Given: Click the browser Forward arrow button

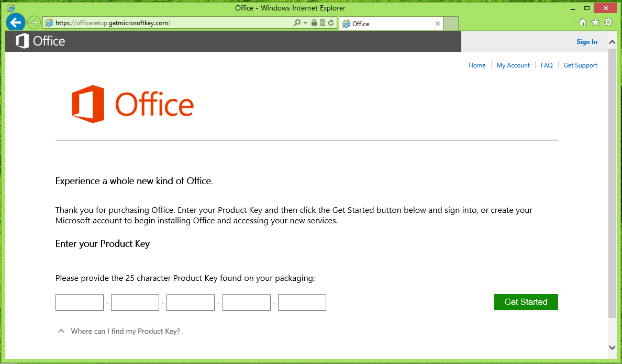Looking at the screenshot, I should (x=34, y=22).
